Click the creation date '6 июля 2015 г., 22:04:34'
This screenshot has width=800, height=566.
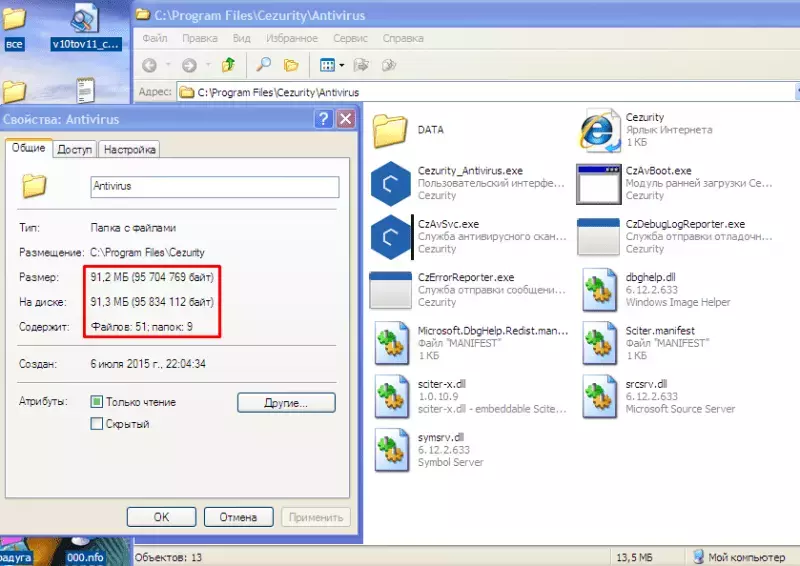coord(148,364)
